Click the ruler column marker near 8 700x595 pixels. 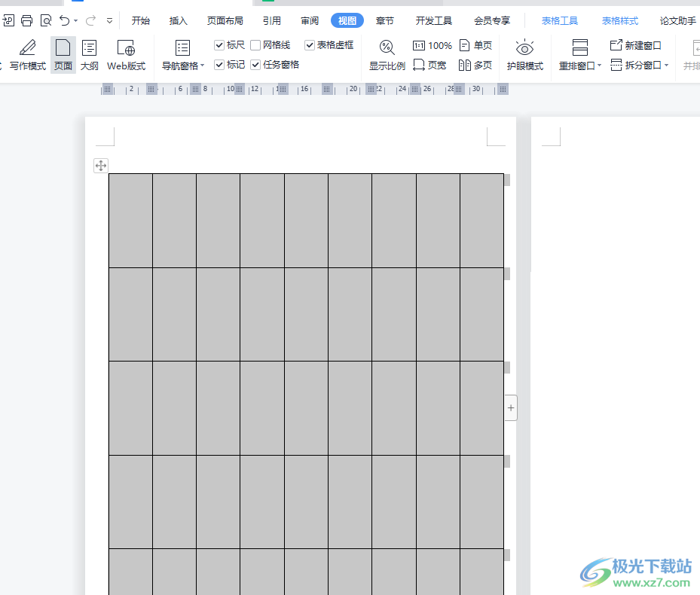tap(195, 90)
